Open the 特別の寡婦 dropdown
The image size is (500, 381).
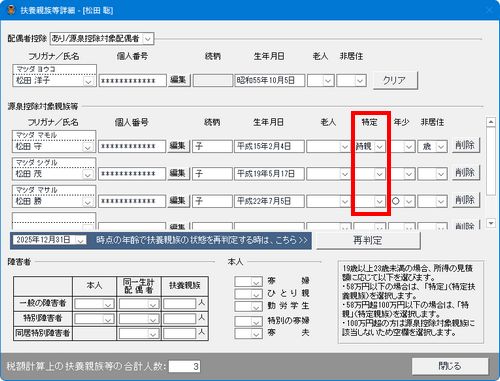pos(256,322)
